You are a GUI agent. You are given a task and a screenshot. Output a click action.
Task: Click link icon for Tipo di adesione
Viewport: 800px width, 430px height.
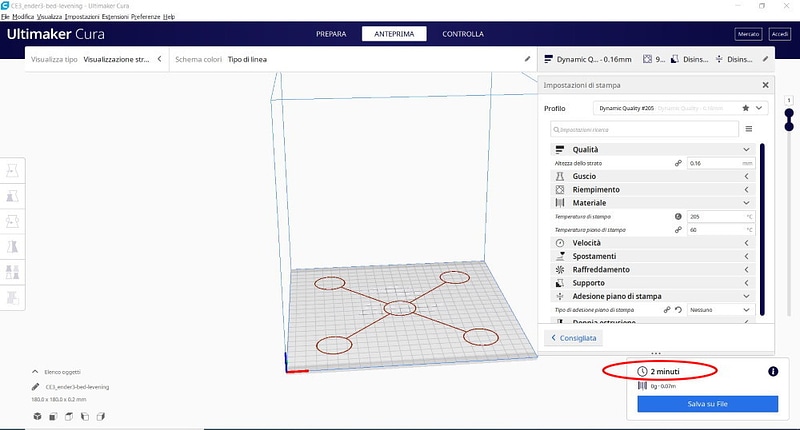667,310
